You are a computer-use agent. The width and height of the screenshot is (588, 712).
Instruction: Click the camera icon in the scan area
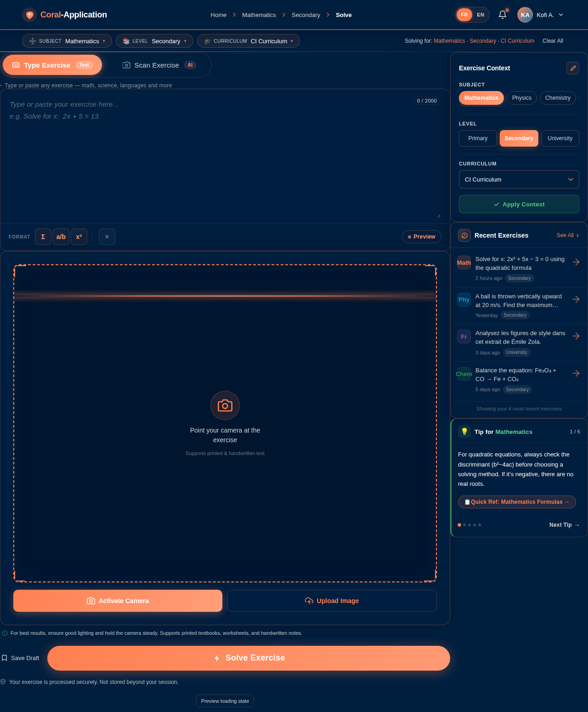(225, 405)
